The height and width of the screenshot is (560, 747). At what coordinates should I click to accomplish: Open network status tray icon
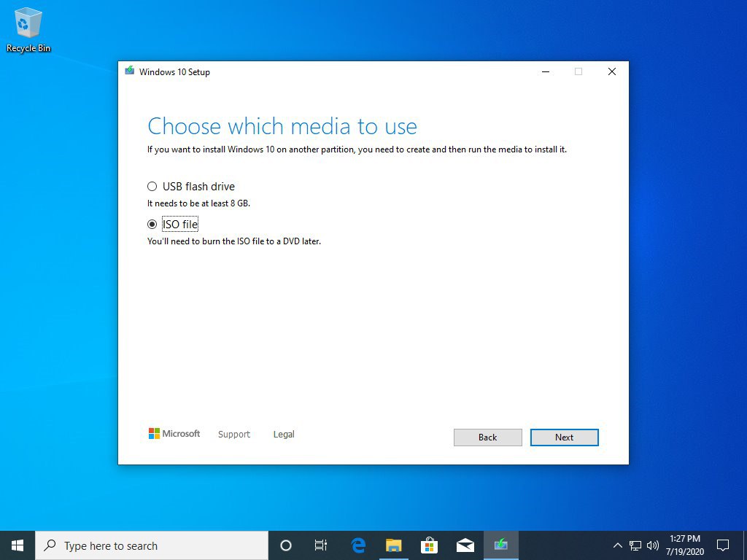click(x=635, y=545)
